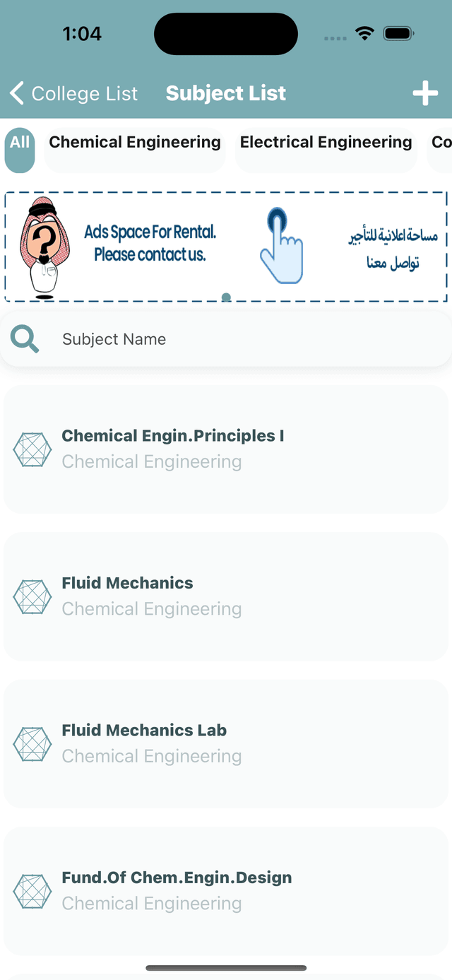Image resolution: width=452 pixels, height=980 pixels.
Task: Open the Fluid Mechanics subject card
Action: pos(226,596)
